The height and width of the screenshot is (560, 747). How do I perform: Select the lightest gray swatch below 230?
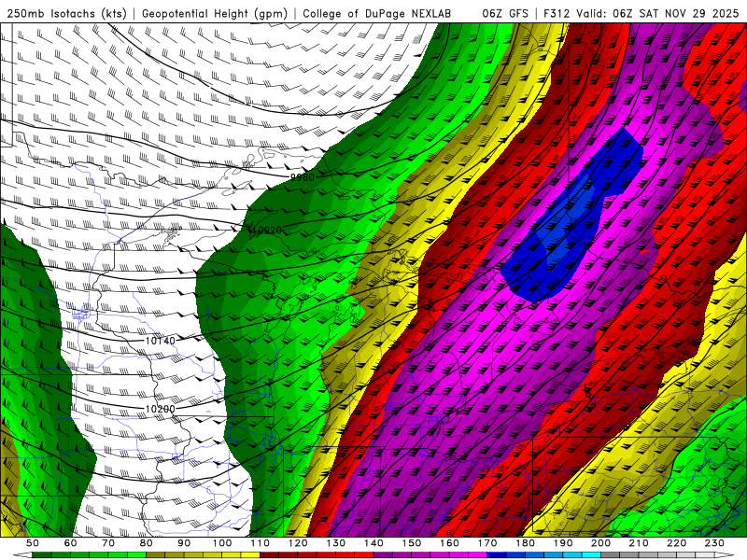[705, 555]
